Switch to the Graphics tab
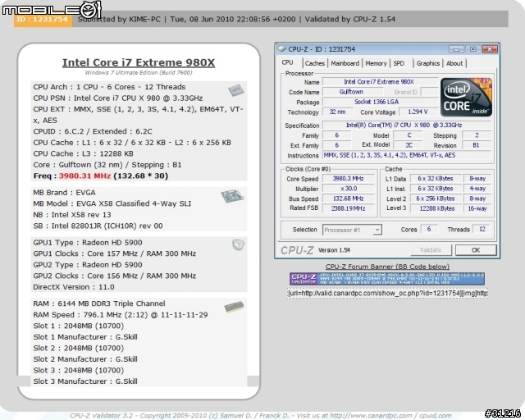The height and width of the screenshot is (420, 525). click(428, 63)
